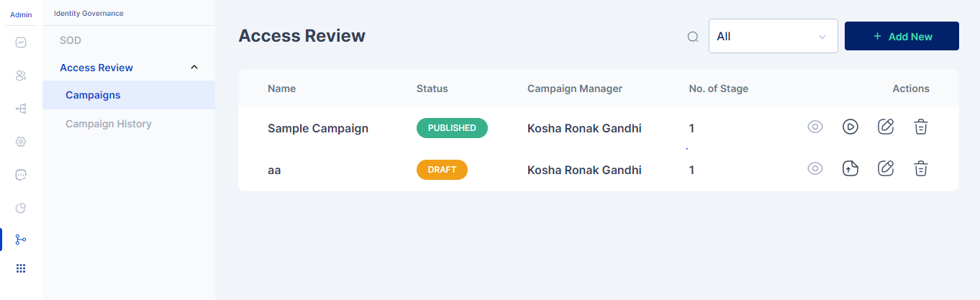Viewport: 980px width, 300px height.
Task: Open the settings gear in the left rail
Action: (x=21, y=142)
